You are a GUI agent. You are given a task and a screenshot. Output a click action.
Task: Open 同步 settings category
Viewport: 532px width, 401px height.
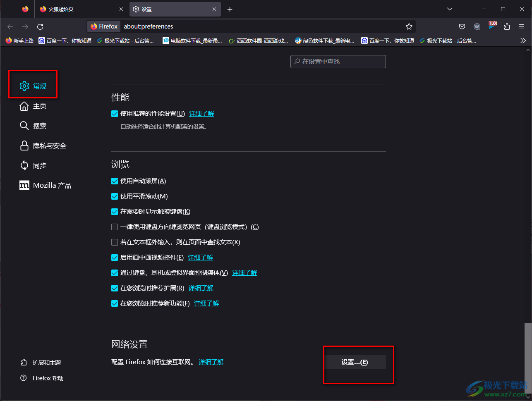33,165
